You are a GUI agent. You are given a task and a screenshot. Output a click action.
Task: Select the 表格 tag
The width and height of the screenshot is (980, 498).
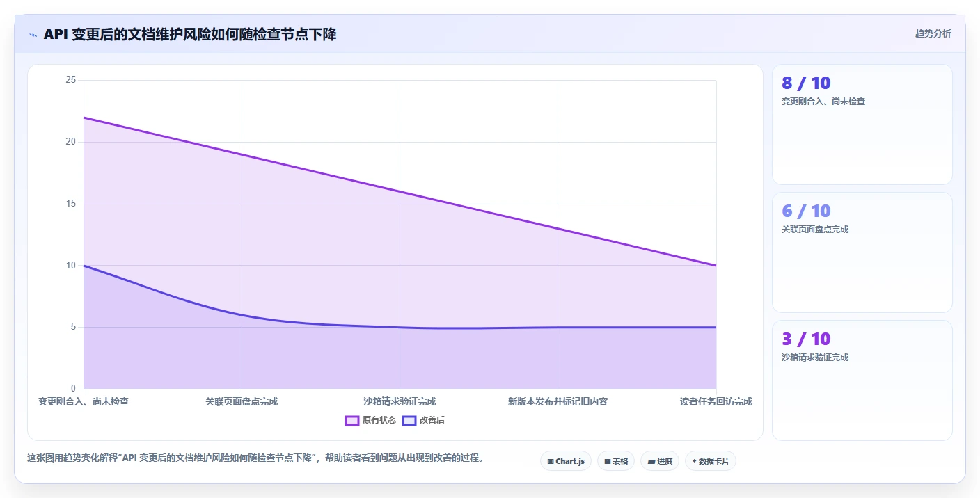coord(616,461)
